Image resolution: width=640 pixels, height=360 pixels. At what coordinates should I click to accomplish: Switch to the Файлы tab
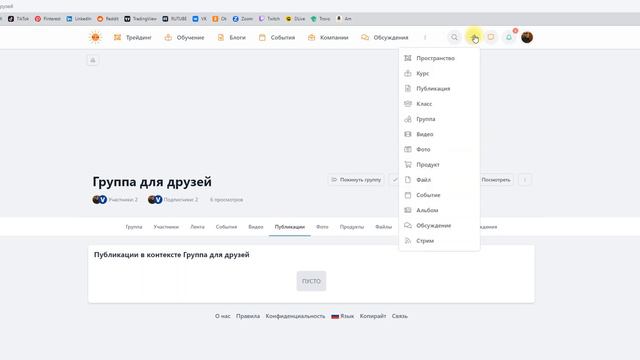click(383, 227)
